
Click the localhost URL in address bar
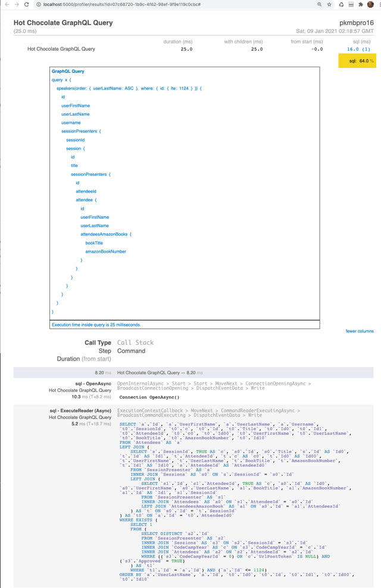(119, 4)
